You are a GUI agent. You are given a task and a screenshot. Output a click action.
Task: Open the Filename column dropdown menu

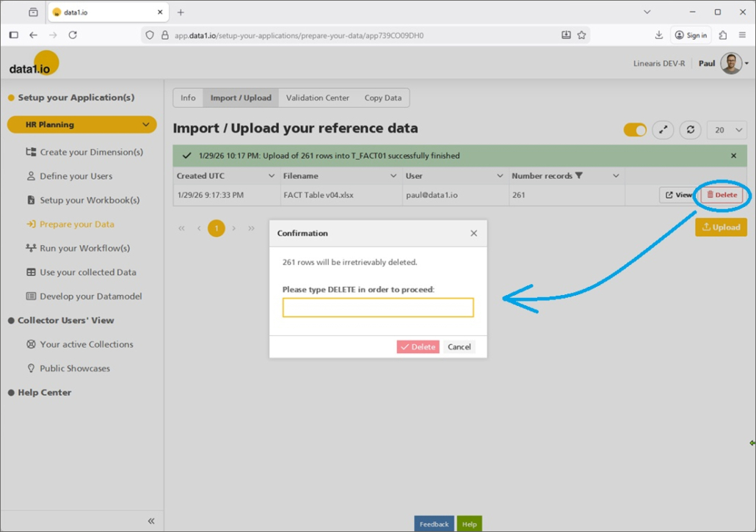tap(393, 176)
